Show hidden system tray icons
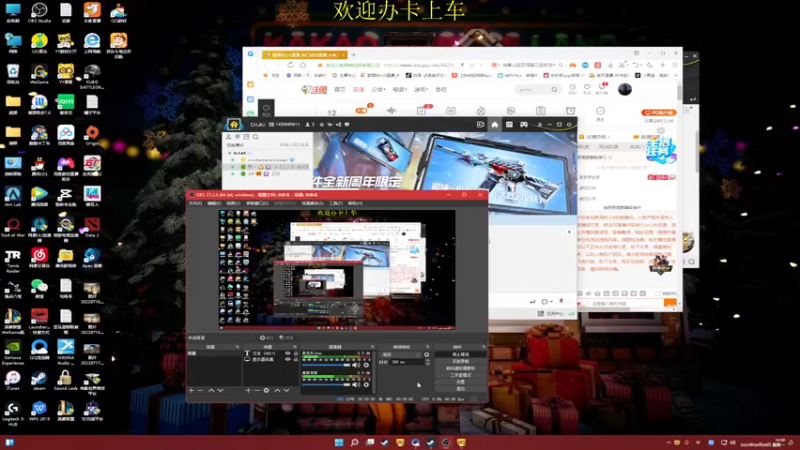The height and width of the screenshot is (450, 800). (x=668, y=442)
